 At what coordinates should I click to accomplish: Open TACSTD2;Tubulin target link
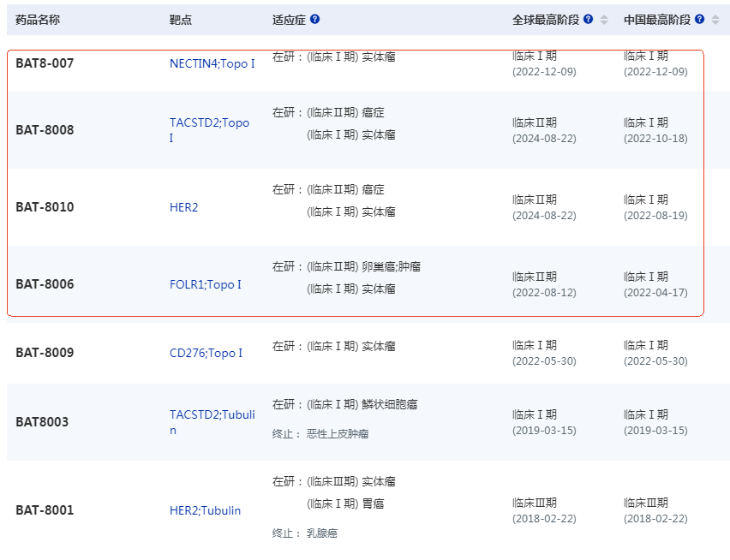click(212, 422)
